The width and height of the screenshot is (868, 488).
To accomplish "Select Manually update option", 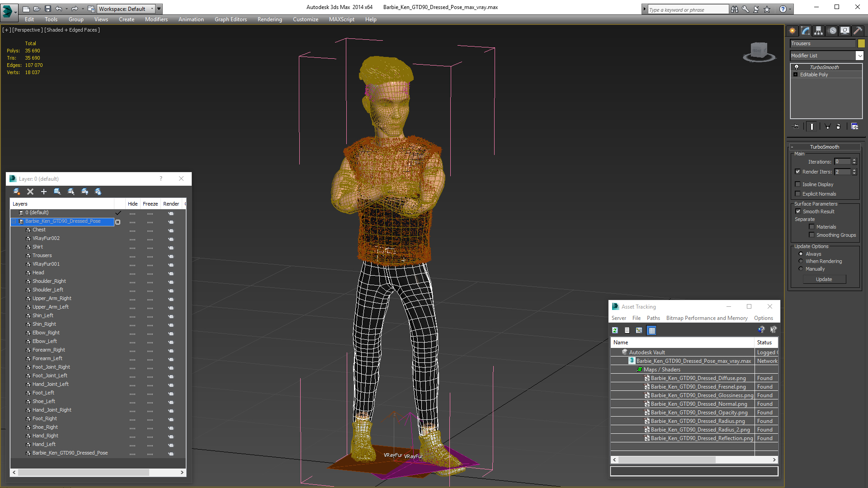I will pyautogui.click(x=801, y=268).
